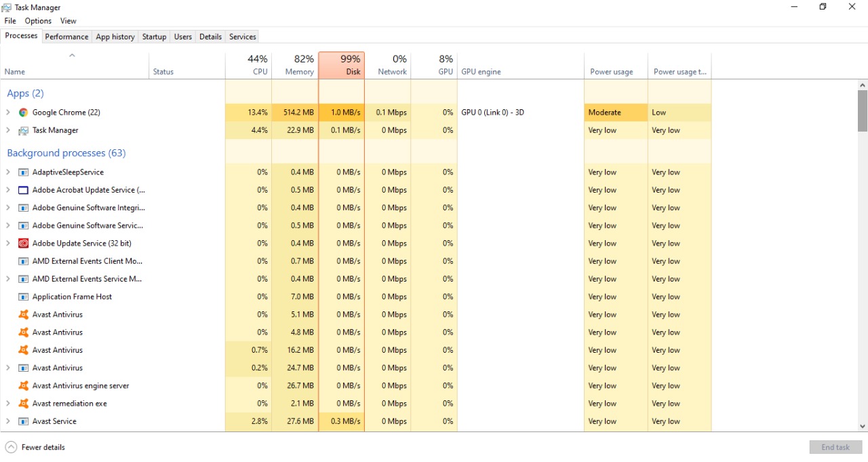Click the Avast Service icon
Viewport: 868px width, 462px height.
[x=23, y=421]
